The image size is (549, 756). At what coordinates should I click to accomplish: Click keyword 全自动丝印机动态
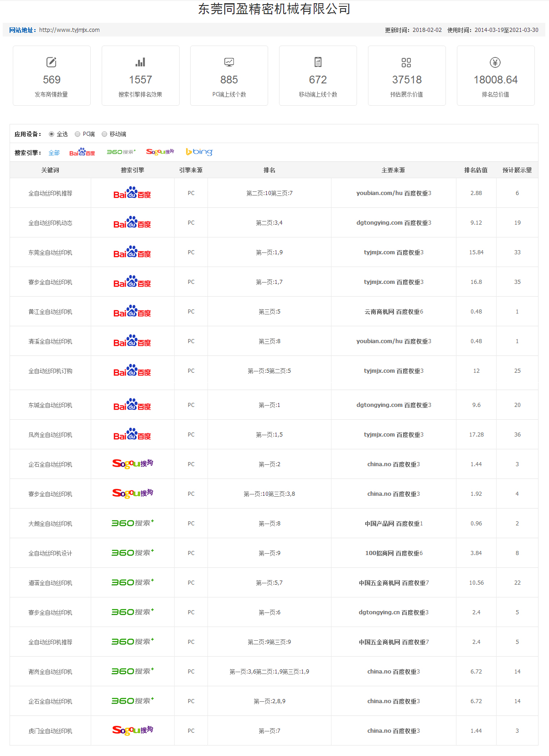(x=50, y=223)
